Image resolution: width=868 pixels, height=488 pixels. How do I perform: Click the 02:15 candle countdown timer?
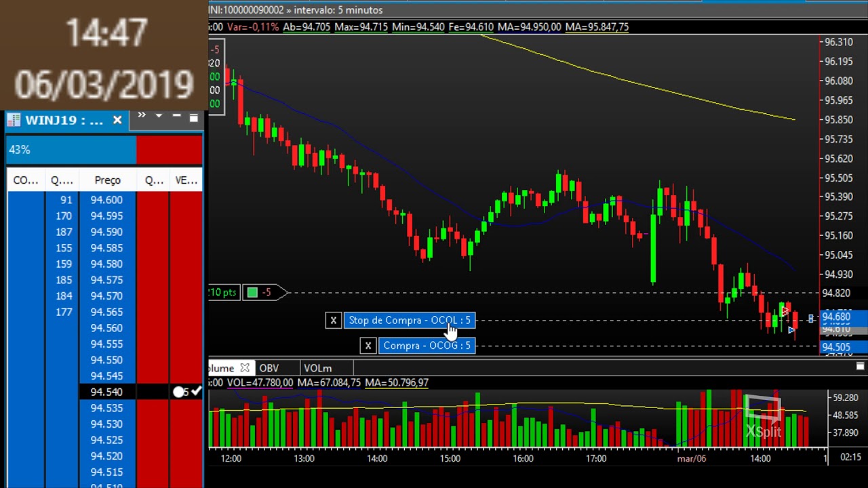pos(850,457)
